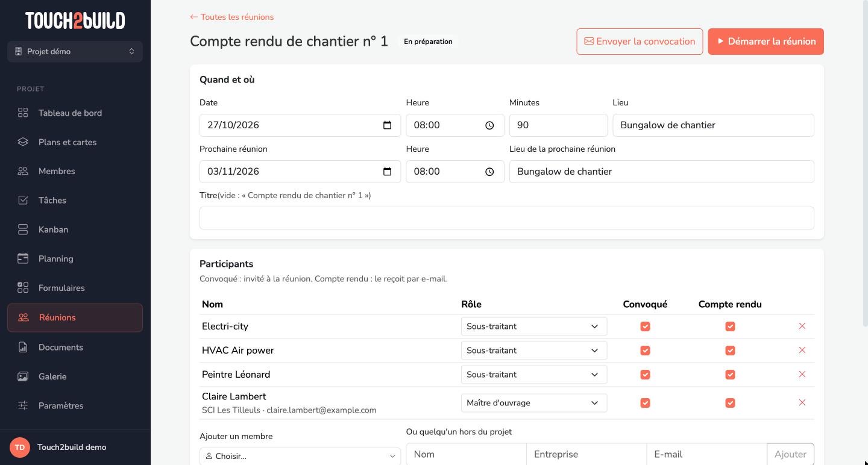The image size is (868, 465).
Task: Open the Documents section
Action: pyautogui.click(x=75, y=347)
